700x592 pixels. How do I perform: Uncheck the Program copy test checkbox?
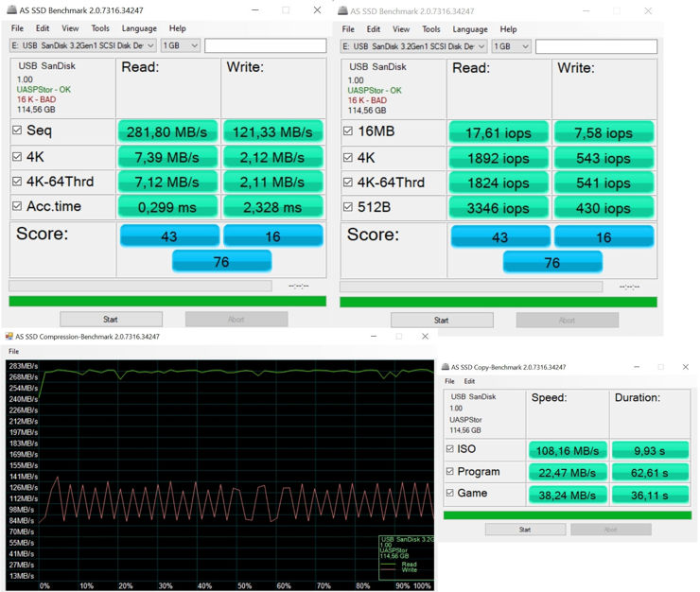click(449, 471)
